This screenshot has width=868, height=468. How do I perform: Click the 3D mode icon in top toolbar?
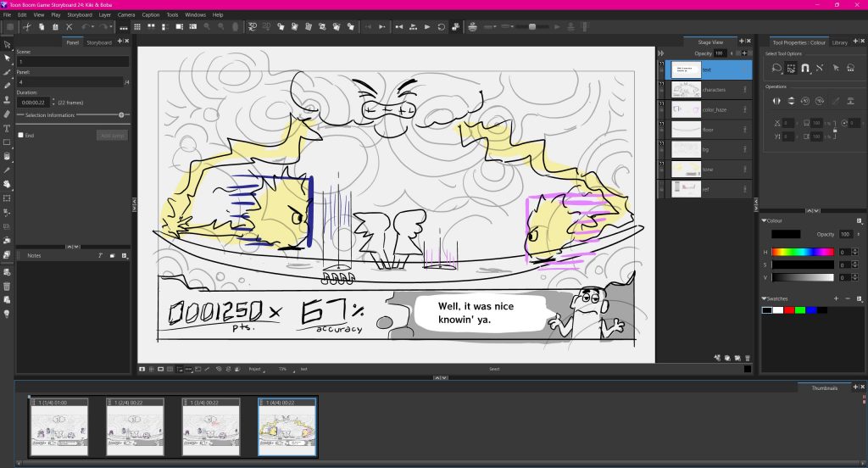[253, 26]
